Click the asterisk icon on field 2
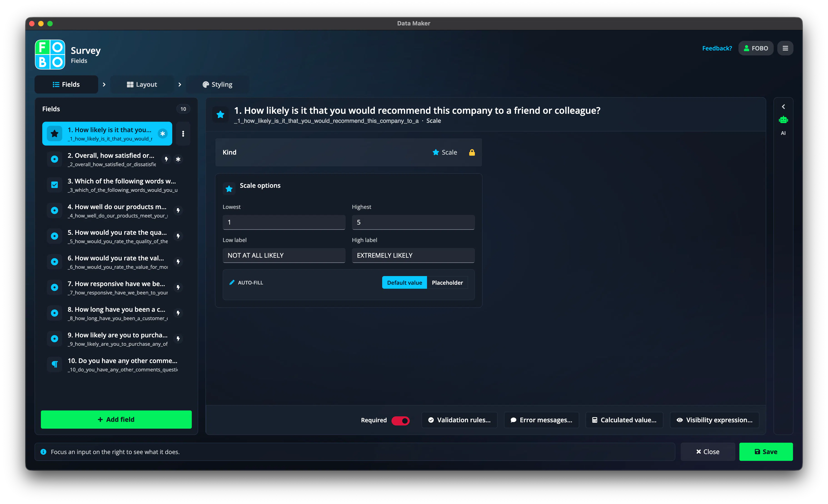 (178, 159)
